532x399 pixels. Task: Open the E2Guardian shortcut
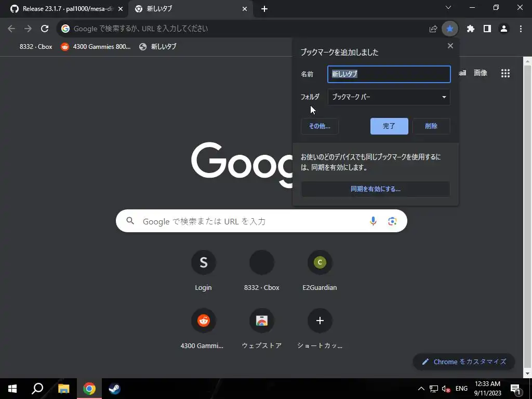coord(320,271)
